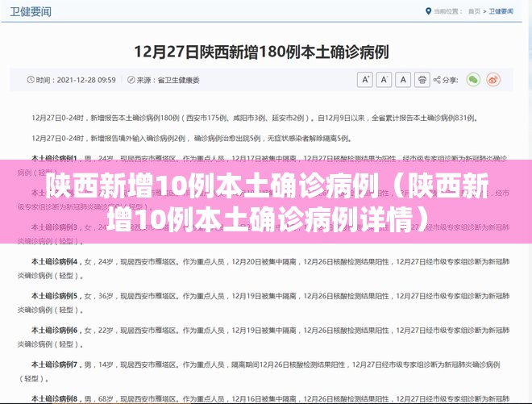Viewport: 532px width, 404px height.
Task: Open 卫健要闻 breadcrumb link
Action: (x=501, y=11)
